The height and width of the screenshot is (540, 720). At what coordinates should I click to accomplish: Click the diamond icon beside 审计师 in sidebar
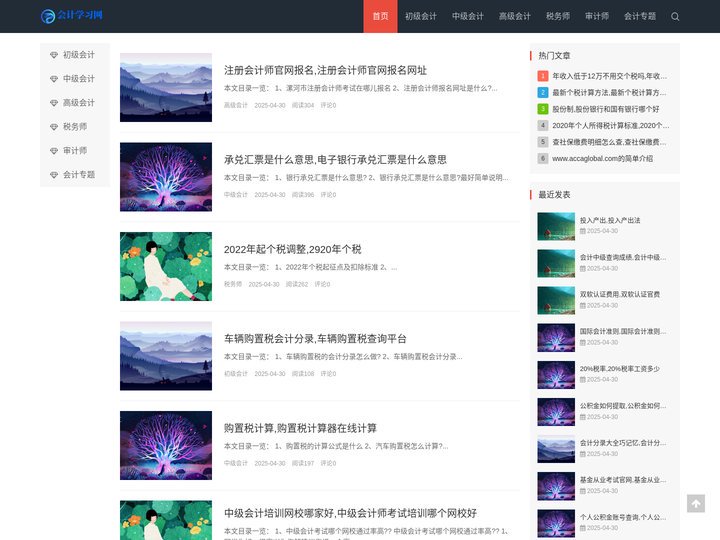pos(54,151)
